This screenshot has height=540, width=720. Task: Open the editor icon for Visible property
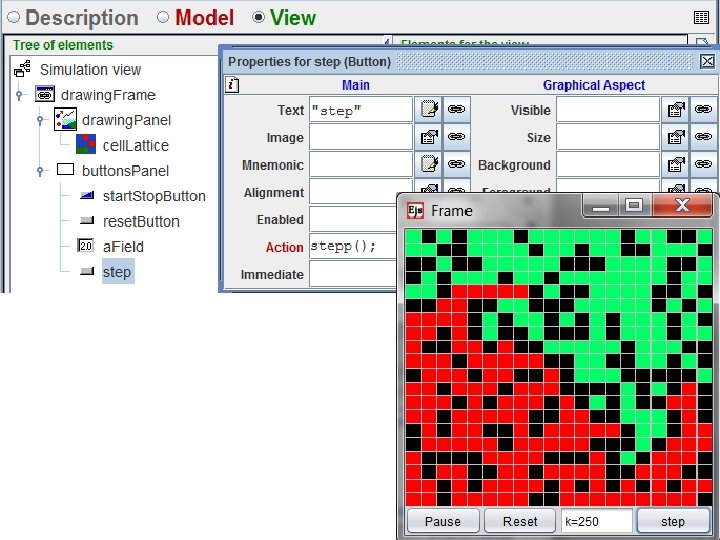click(675, 109)
